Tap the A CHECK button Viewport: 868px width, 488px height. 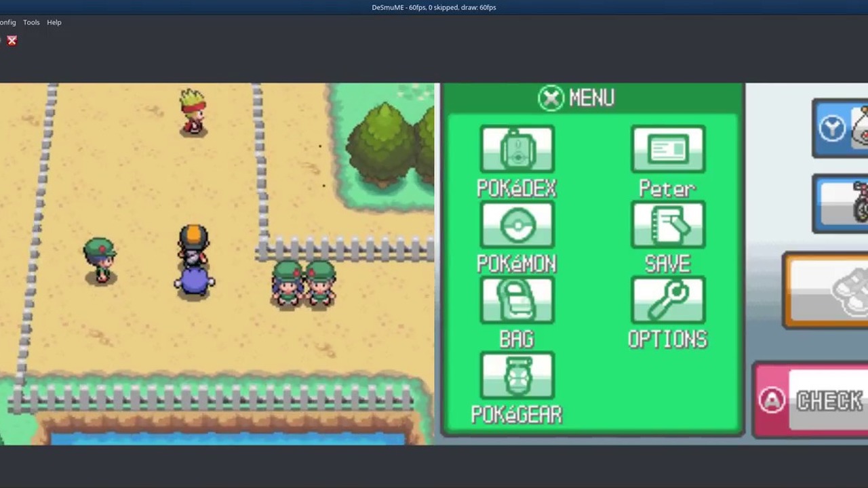coord(810,400)
